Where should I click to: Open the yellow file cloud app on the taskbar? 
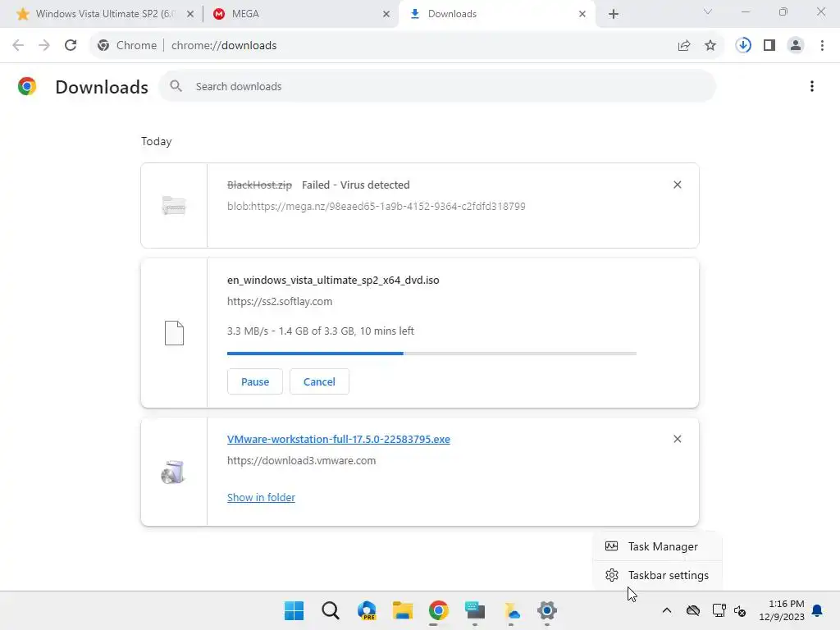click(511, 610)
